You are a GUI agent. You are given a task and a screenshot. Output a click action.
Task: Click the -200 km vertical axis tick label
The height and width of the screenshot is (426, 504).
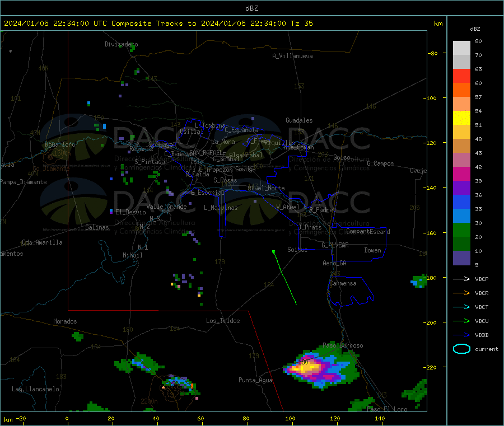click(430, 322)
